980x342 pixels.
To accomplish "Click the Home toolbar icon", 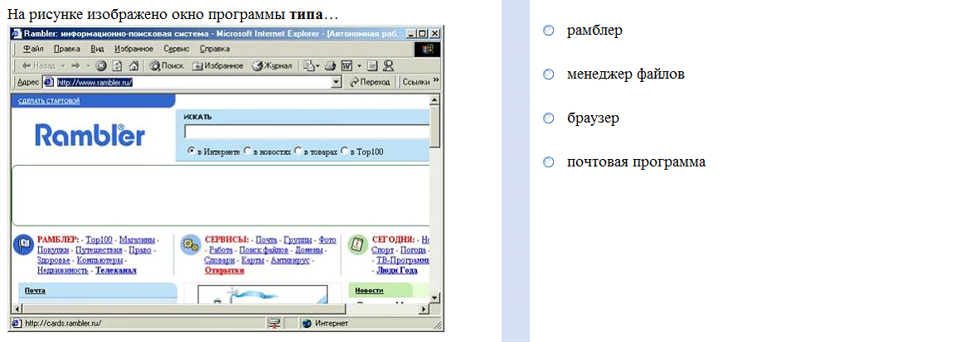I will (x=133, y=65).
